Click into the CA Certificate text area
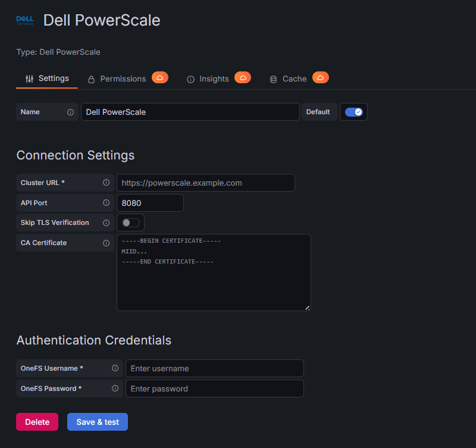Viewport: 476px width, 448px height. 214,272
